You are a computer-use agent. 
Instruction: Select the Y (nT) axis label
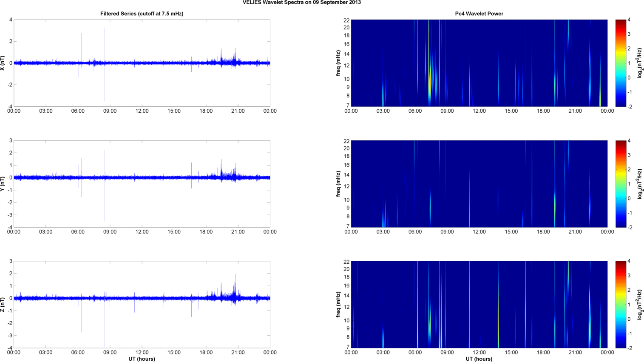3,184
